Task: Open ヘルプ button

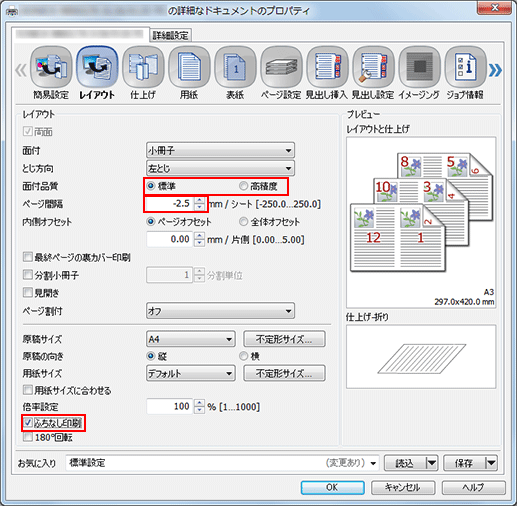Action: pyautogui.click(x=473, y=487)
